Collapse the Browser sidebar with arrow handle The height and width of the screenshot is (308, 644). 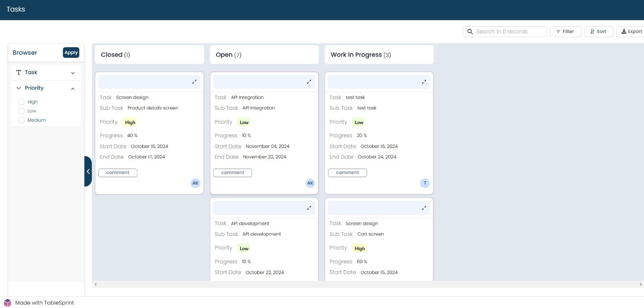(88, 171)
